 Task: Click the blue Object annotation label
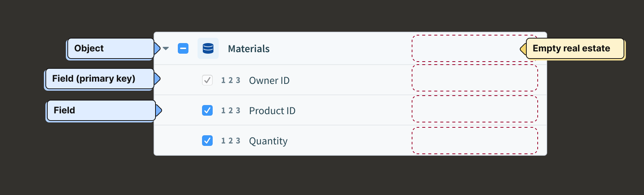tap(110, 48)
